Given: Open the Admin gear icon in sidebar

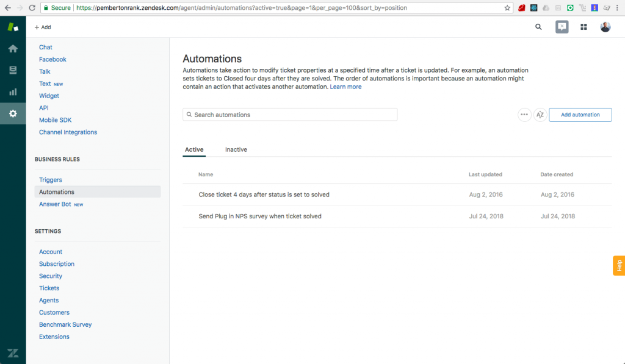Looking at the screenshot, I should coord(13,113).
